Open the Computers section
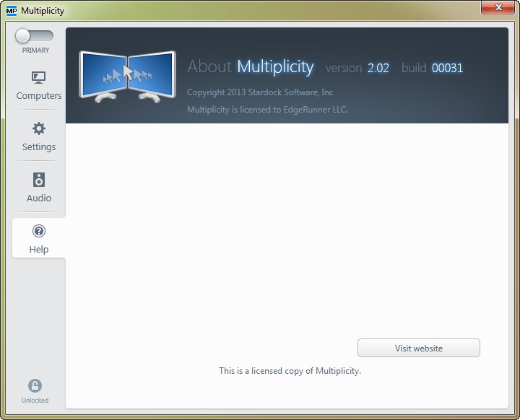Image resolution: width=520 pixels, height=420 pixels. 39,86
